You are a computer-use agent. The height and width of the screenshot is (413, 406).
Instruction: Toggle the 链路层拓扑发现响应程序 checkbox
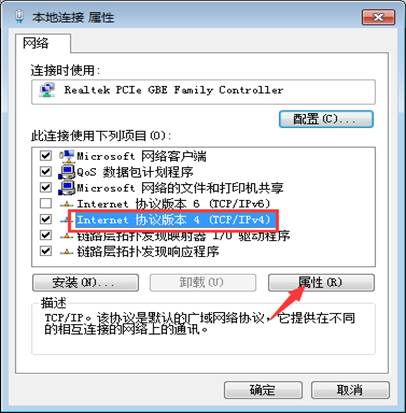46,251
